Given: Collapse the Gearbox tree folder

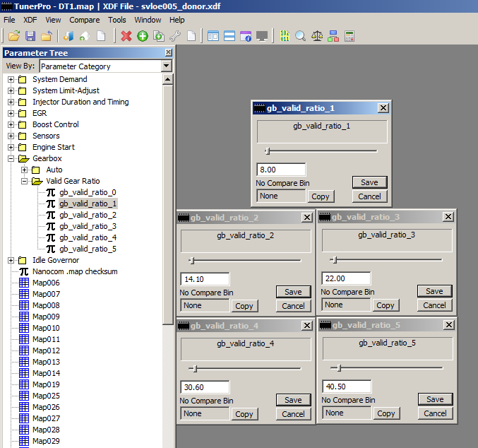Looking at the screenshot, I should pyautogui.click(x=11, y=158).
